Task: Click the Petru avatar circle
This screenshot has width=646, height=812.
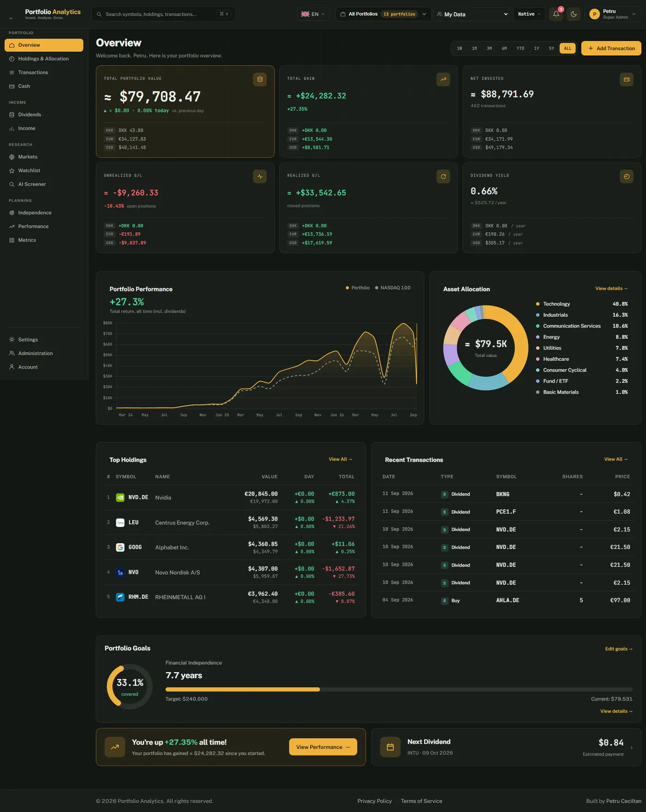Action: tap(594, 14)
